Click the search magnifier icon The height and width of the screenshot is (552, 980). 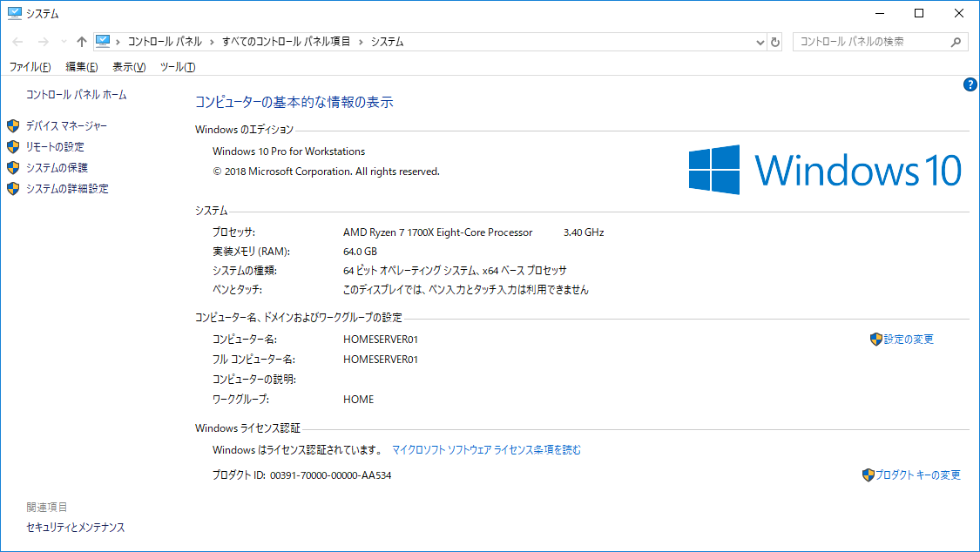coord(956,42)
